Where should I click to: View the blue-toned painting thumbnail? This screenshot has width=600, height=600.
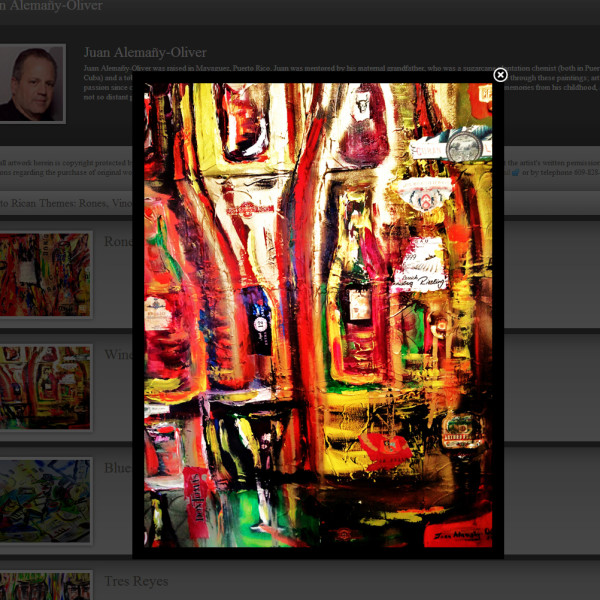(45, 501)
